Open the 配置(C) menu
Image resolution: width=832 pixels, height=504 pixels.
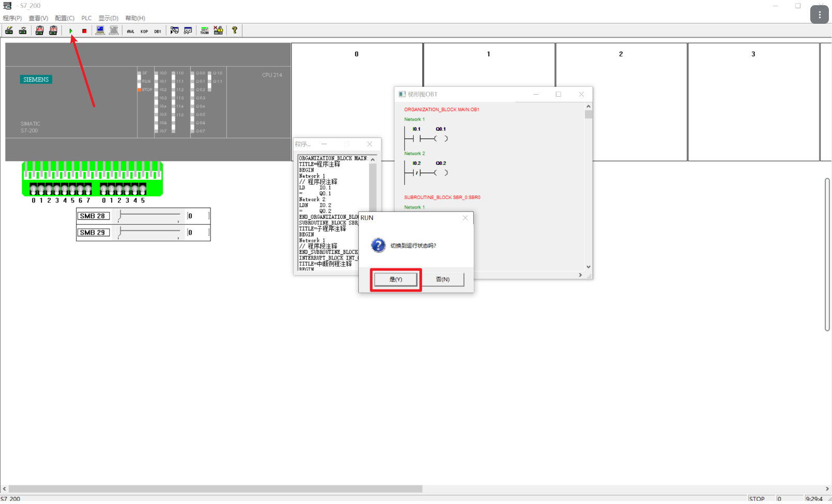[65, 18]
